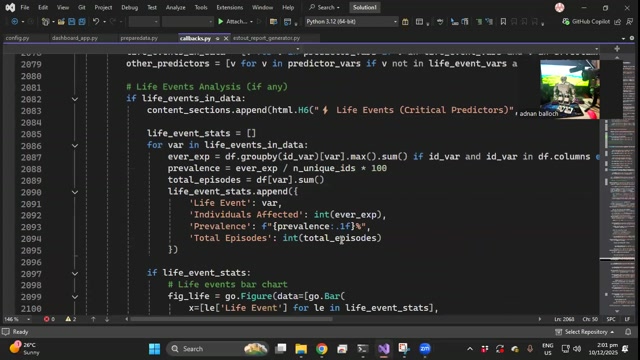Open the undo history dropdown arrow
This screenshot has height=360, width=640.
tap(104, 22)
